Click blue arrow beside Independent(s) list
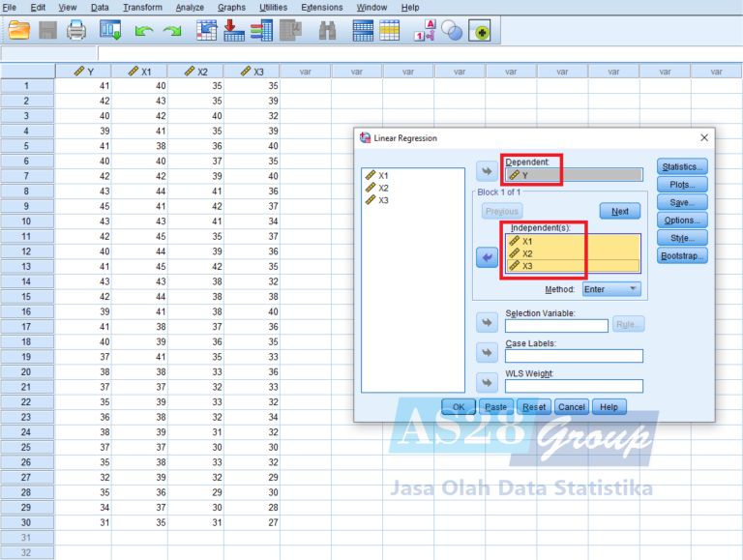743x560 pixels. 487,258
